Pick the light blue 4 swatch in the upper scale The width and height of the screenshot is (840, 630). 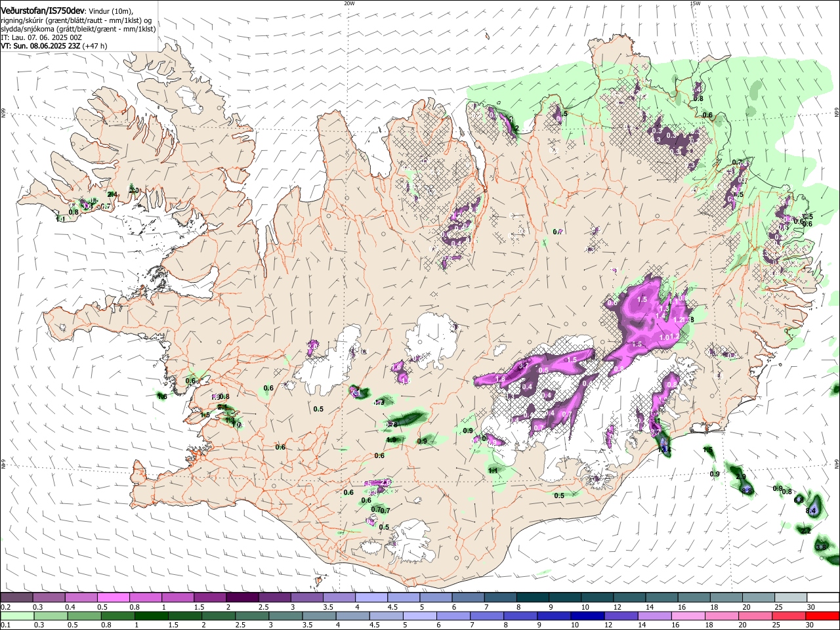pos(371,598)
